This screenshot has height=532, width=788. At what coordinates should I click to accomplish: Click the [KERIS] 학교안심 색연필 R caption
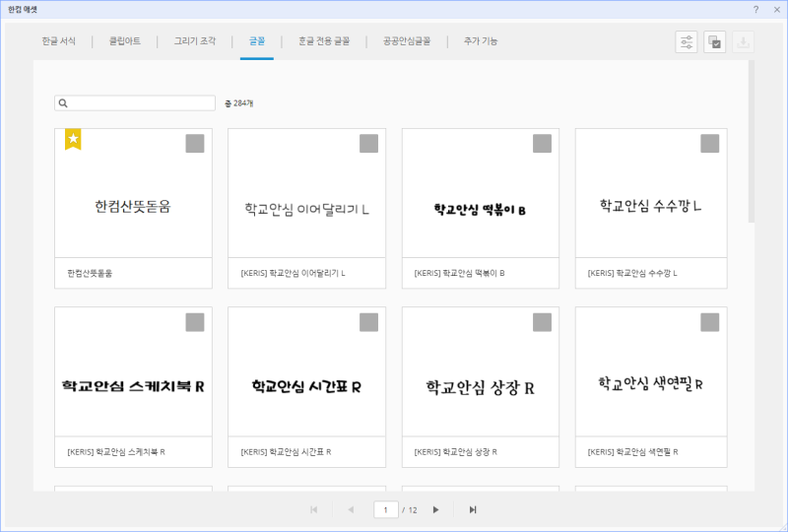click(632, 452)
